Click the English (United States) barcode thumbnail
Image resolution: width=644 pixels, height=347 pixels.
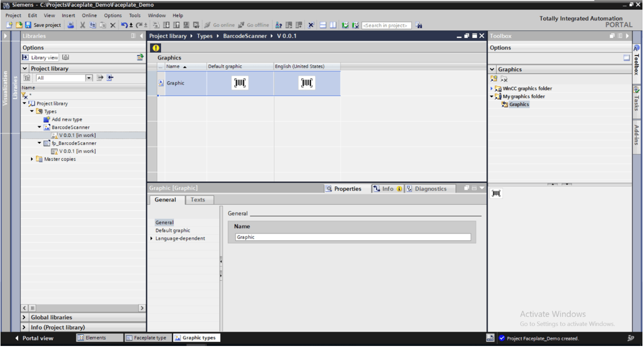[x=307, y=83]
